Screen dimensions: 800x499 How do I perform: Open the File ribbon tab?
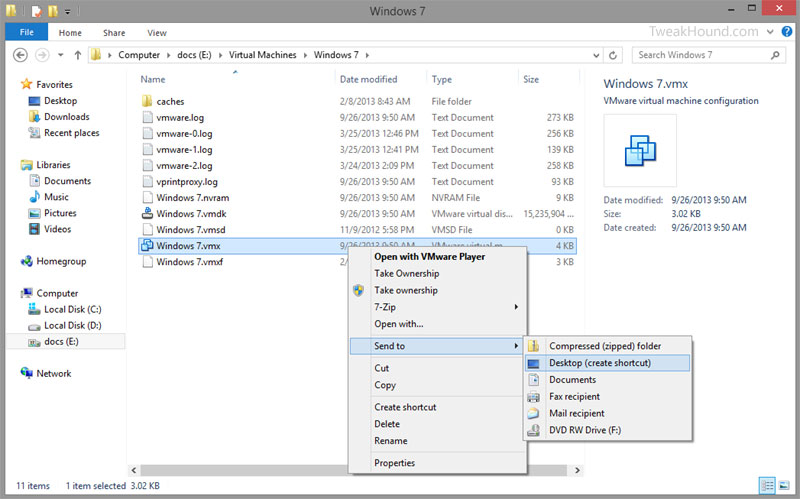tap(27, 32)
